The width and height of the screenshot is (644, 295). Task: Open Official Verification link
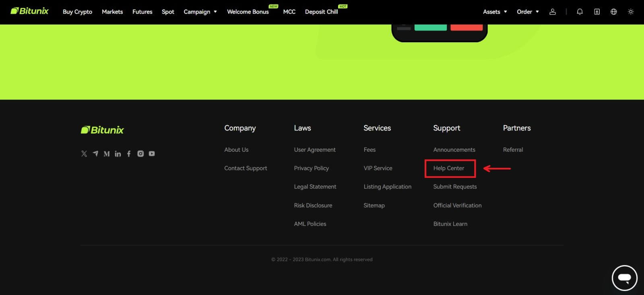point(457,205)
